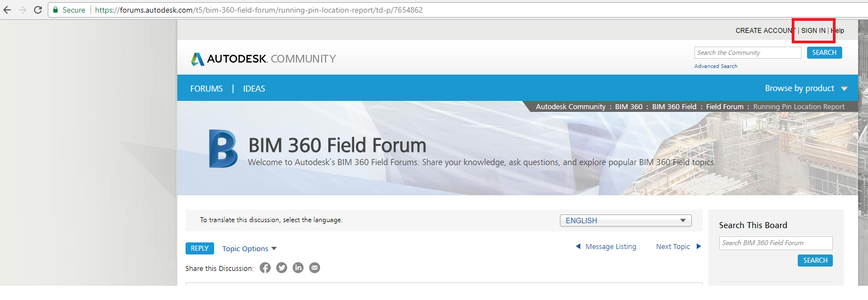Click the browser back arrow
Image resolution: width=868 pixels, height=300 pixels.
[x=7, y=10]
